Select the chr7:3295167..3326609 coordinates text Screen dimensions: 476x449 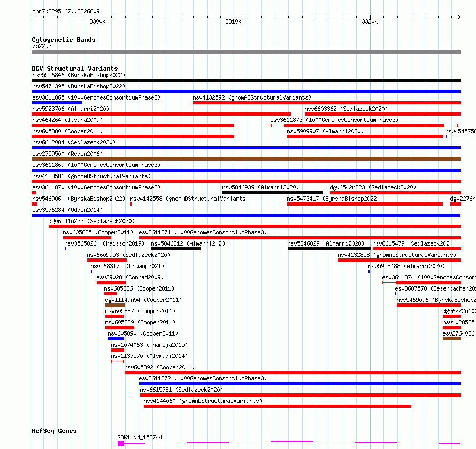point(66,11)
